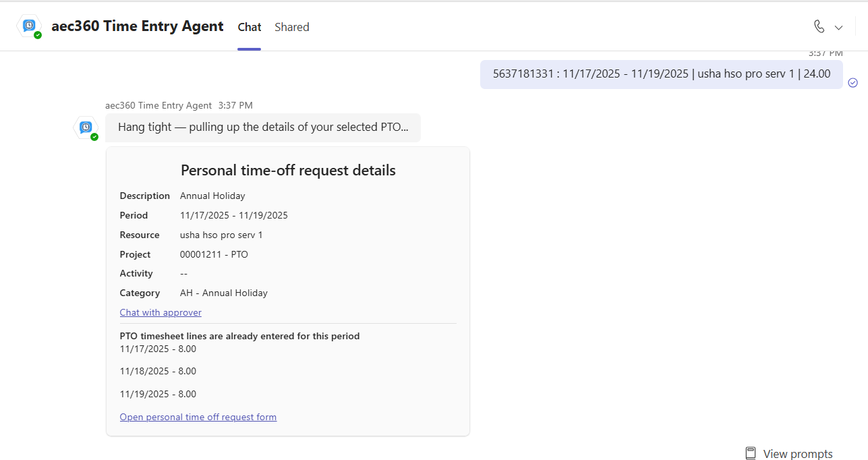This screenshot has height=460, width=868.
Task: Click the 'Hang tight' agent message bubble
Action: [262, 127]
